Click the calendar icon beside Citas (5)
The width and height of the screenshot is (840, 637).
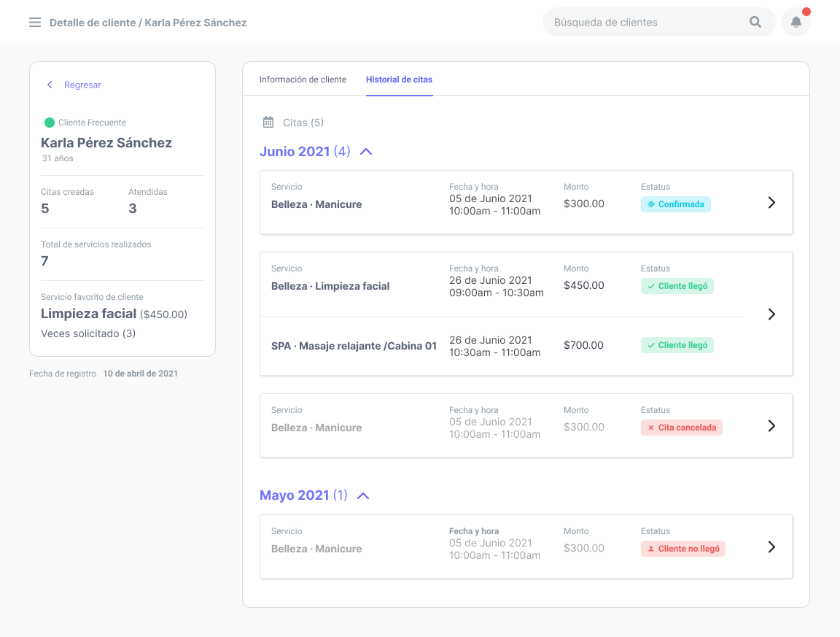point(269,122)
